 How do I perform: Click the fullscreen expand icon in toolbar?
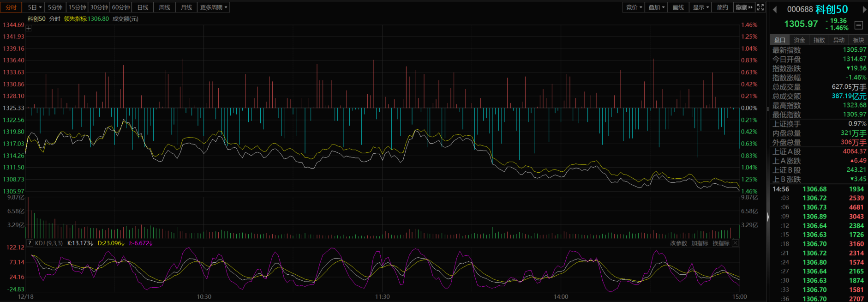pos(760,7)
